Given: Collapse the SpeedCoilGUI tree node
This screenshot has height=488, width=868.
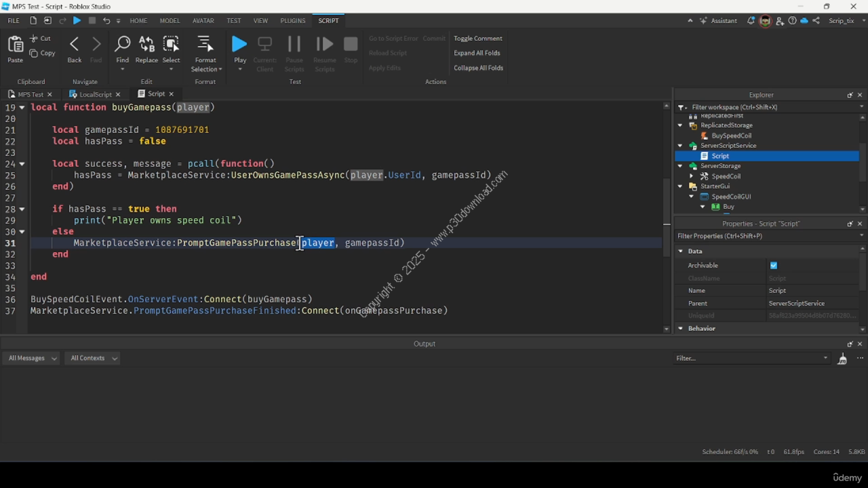Looking at the screenshot, I should click(691, 197).
